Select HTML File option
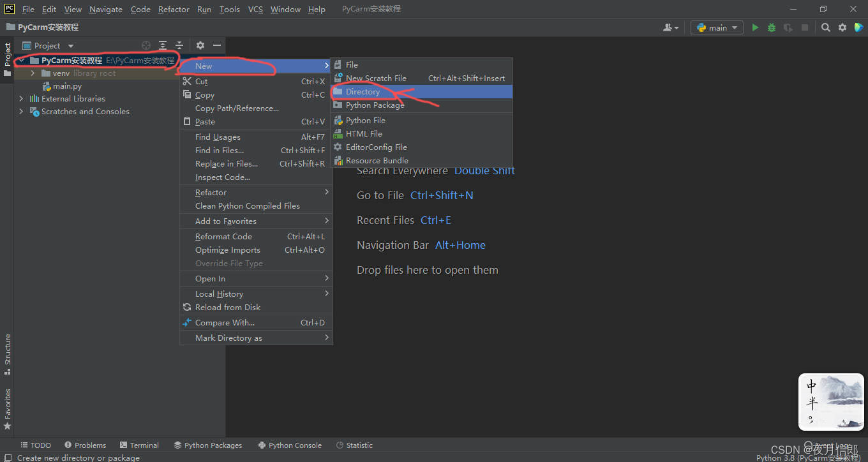Image resolution: width=868 pixels, height=462 pixels. 422,134
